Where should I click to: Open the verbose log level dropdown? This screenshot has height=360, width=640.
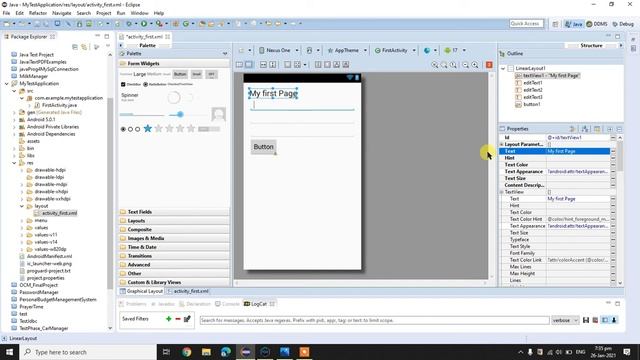(x=565, y=320)
